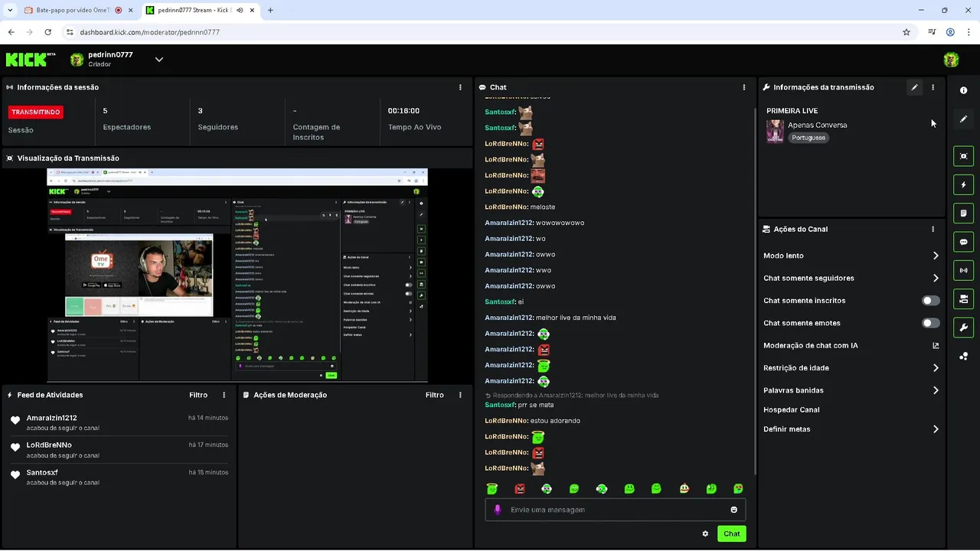Open Informações da transmissão three-dot menu
Viewport: 980px width, 551px height.
point(933,87)
